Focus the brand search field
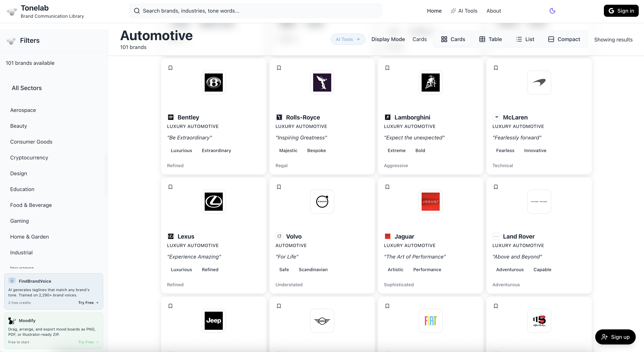This screenshot has height=352, width=644. point(255,11)
